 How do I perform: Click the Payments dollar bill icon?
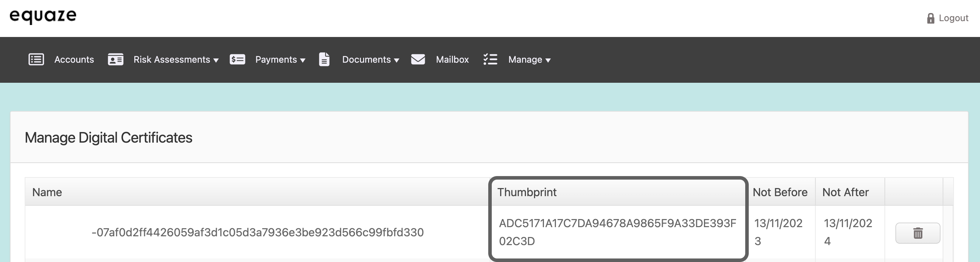pos(237,59)
